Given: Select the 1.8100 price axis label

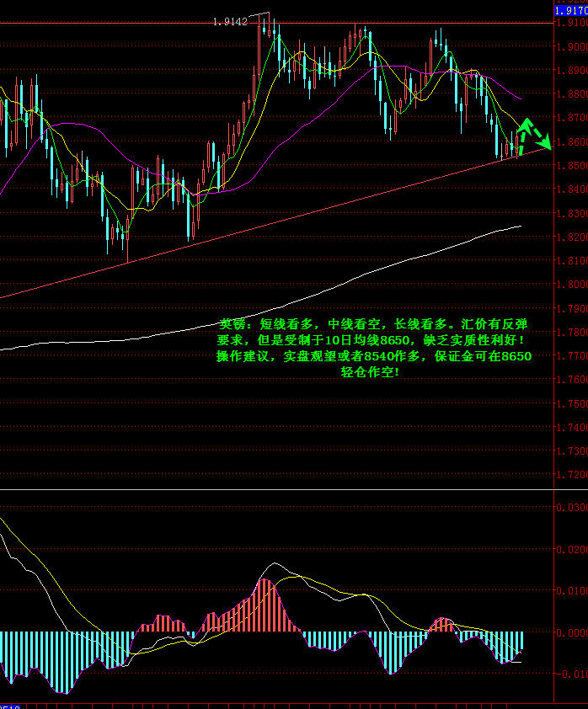Looking at the screenshot, I should [x=572, y=261].
